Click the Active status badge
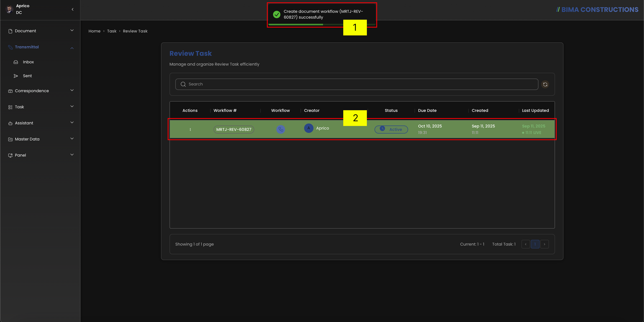The image size is (644, 322). (x=391, y=130)
